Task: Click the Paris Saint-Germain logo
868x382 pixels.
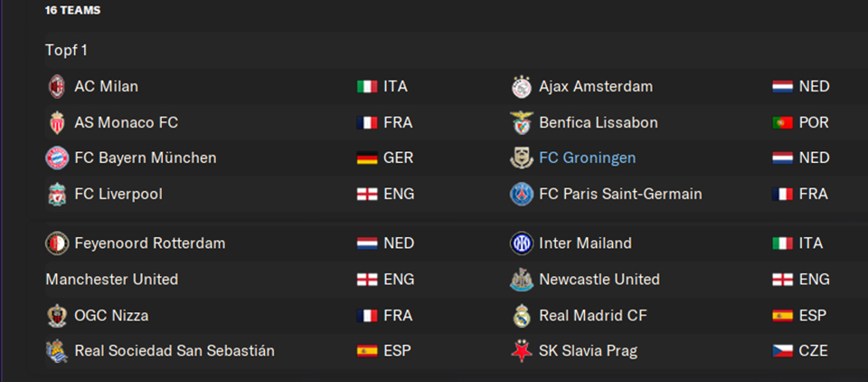Action: pos(522,194)
